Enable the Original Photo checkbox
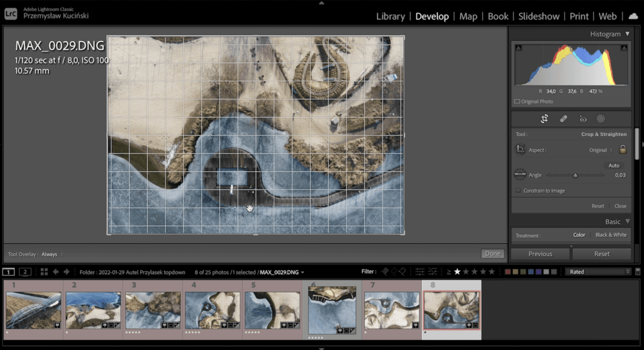Image resolution: width=644 pixels, height=350 pixels. click(x=517, y=101)
